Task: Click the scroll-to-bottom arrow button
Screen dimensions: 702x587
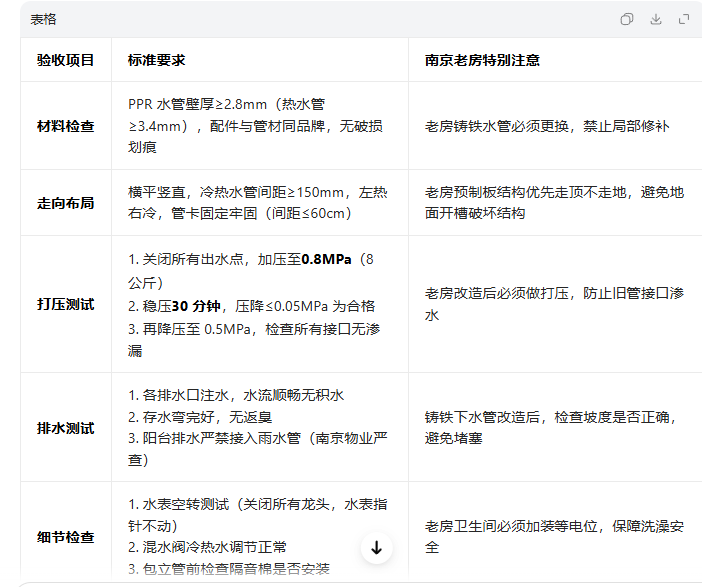Action: tap(377, 548)
